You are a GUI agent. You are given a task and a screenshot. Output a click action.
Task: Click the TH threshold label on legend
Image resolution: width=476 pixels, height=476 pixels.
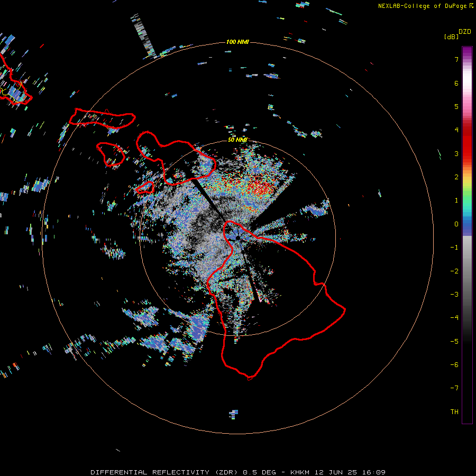pos(454,412)
